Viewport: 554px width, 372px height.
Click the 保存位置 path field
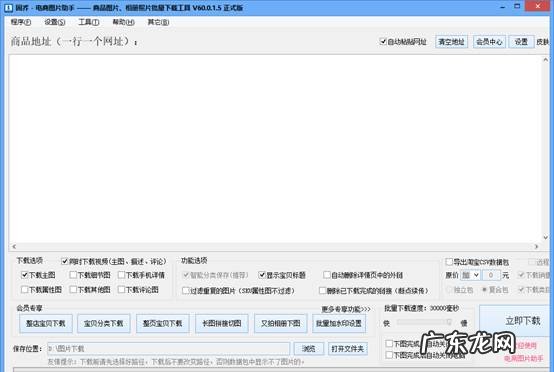(x=168, y=349)
